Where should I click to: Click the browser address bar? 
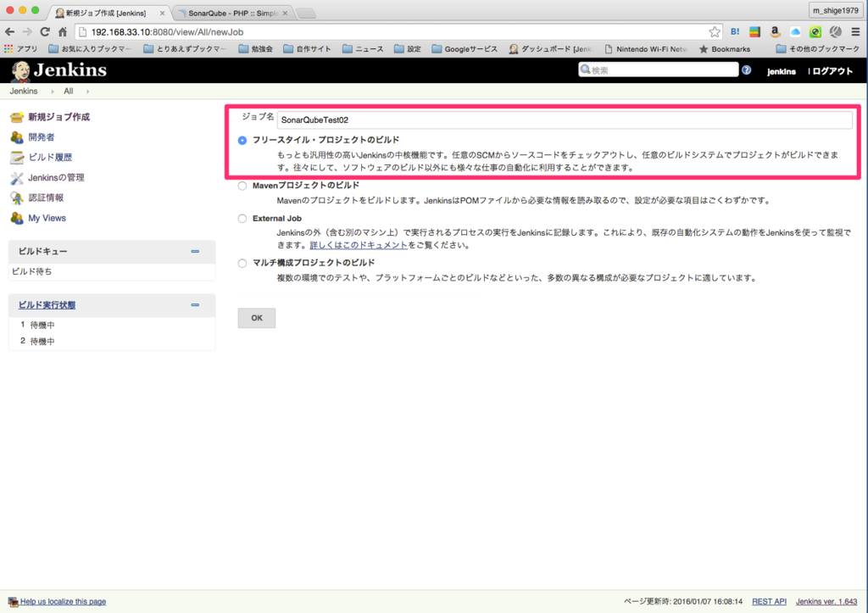tap(398, 32)
